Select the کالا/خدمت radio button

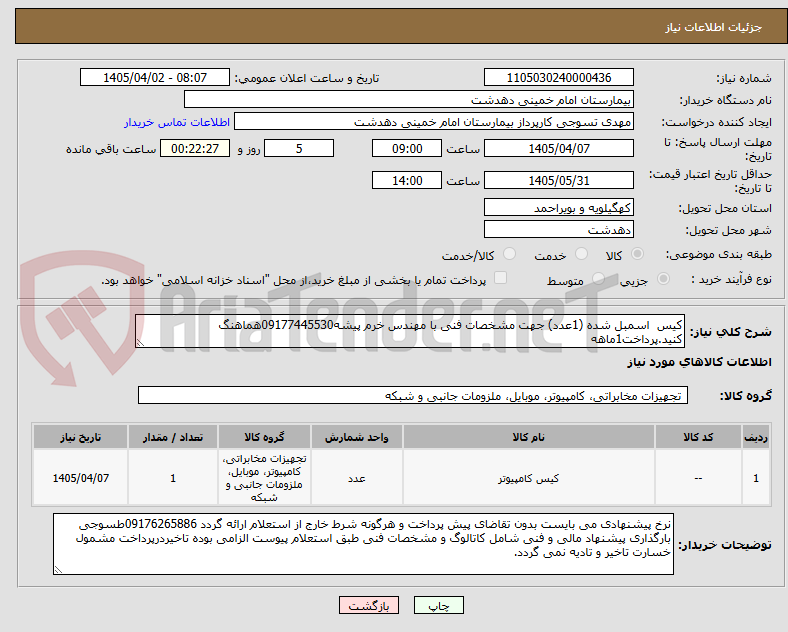pyautogui.click(x=510, y=254)
